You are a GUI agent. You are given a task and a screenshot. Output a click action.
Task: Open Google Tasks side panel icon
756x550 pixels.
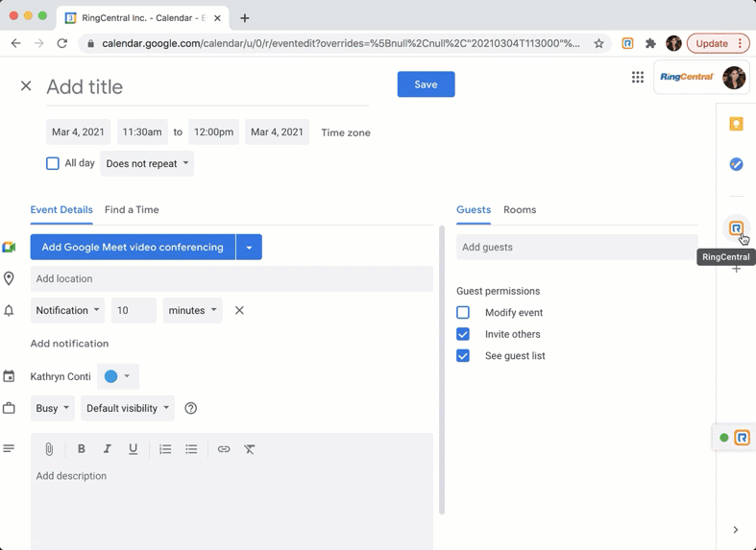pyautogui.click(x=736, y=164)
